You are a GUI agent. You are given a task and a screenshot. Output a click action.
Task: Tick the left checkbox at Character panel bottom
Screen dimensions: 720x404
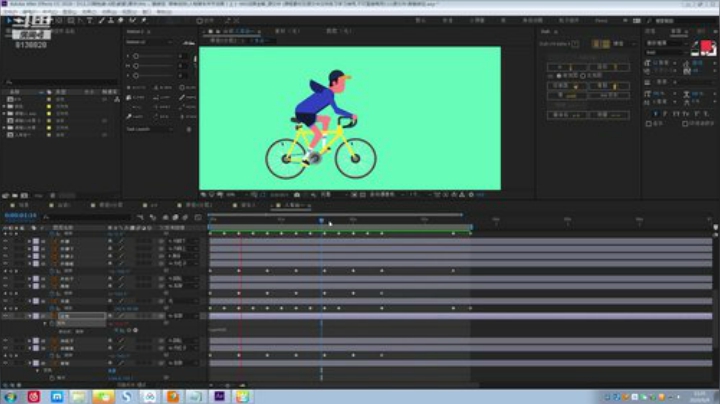click(x=649, y=123)
